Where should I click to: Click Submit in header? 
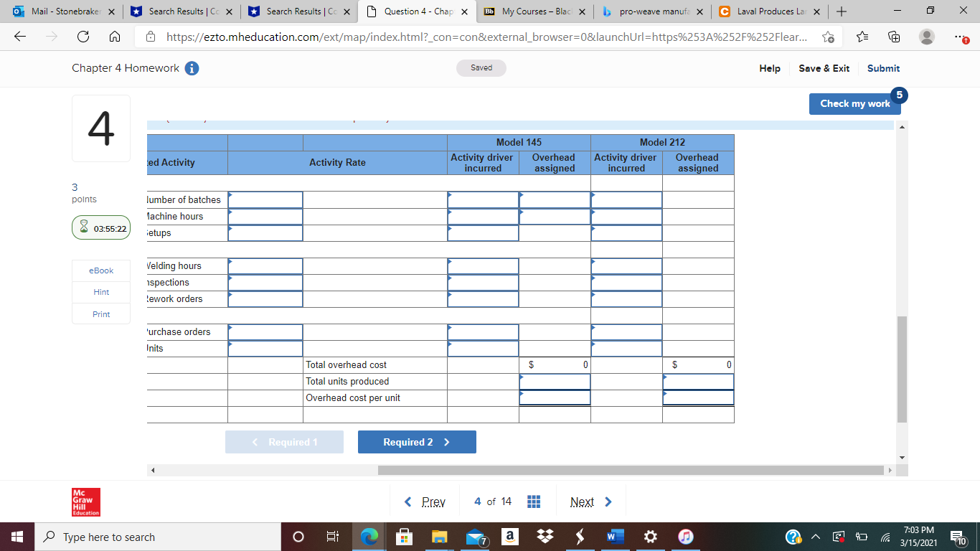pos(883,68)
